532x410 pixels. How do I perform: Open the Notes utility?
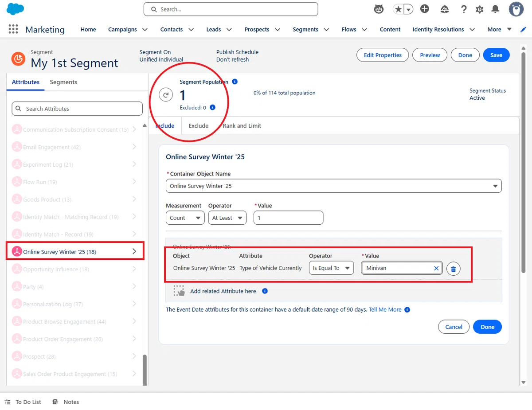point(66,402)
